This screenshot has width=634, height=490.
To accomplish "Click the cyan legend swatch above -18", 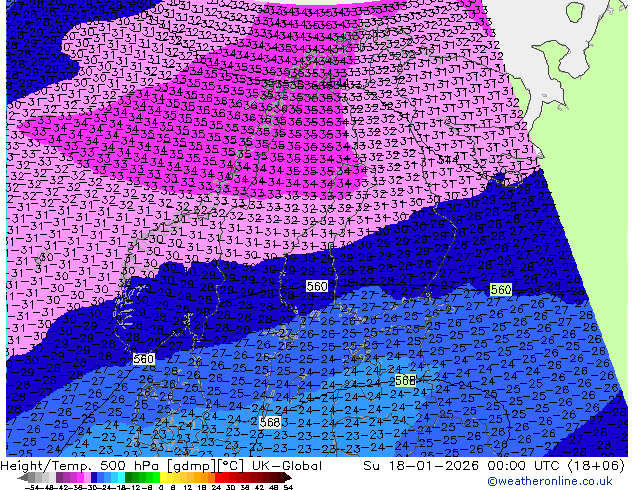I will coord(121,477).
